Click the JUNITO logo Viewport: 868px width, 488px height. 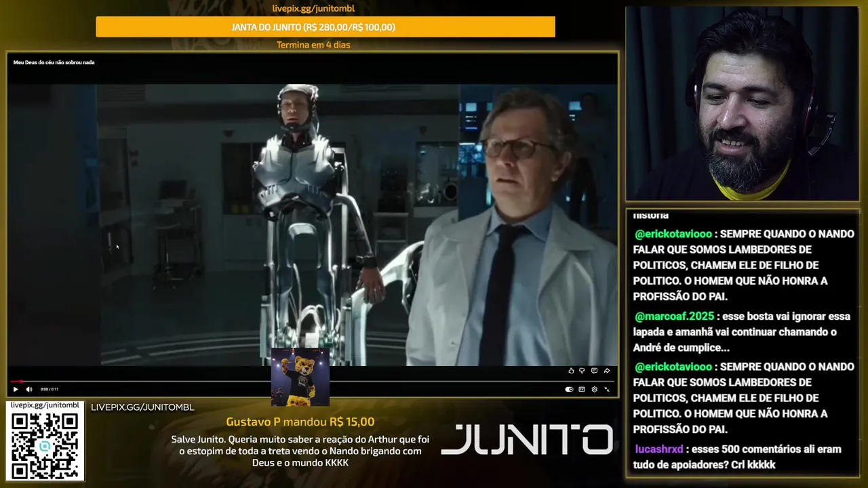527,439
